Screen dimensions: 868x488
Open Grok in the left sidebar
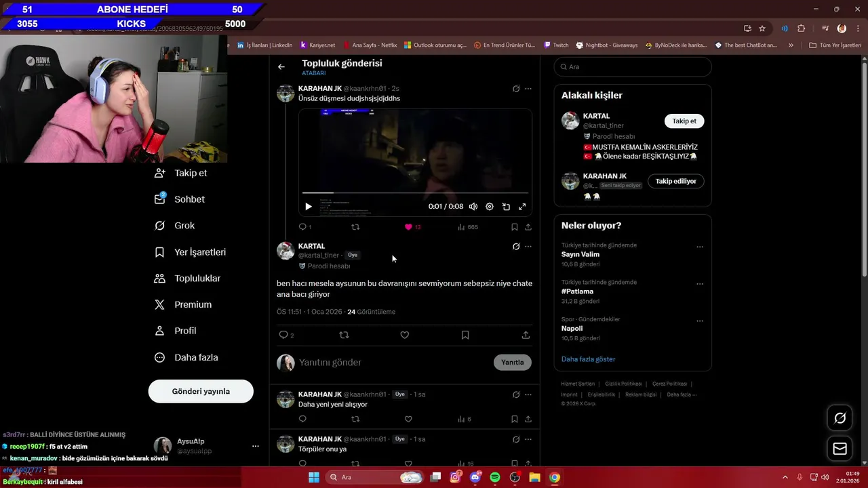click(175, 226)
